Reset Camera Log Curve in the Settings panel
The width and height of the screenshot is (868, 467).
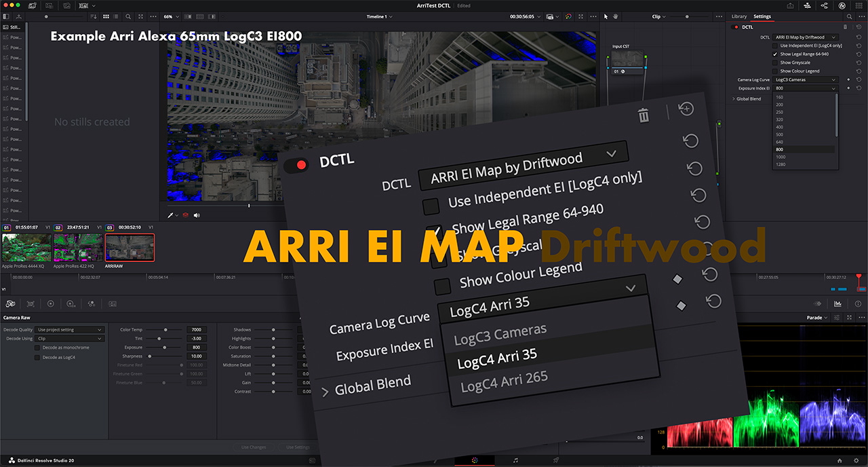(859, 79)
